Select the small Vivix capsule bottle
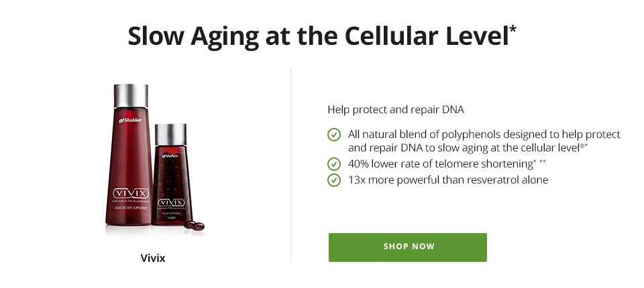Image resolution: width=644 pixels, height=288 pixels. coord(170,175)
